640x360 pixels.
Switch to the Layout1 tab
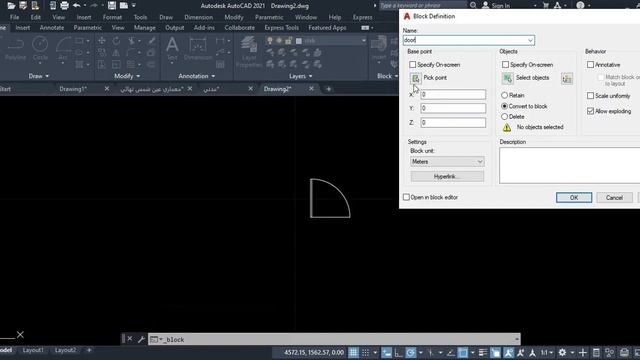coord(33,350)
